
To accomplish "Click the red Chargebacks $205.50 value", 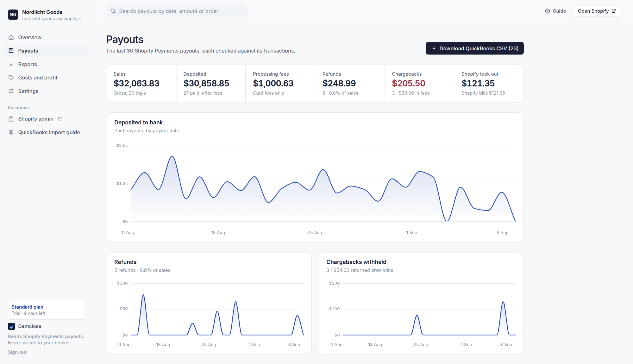I will tap(409, 83).
